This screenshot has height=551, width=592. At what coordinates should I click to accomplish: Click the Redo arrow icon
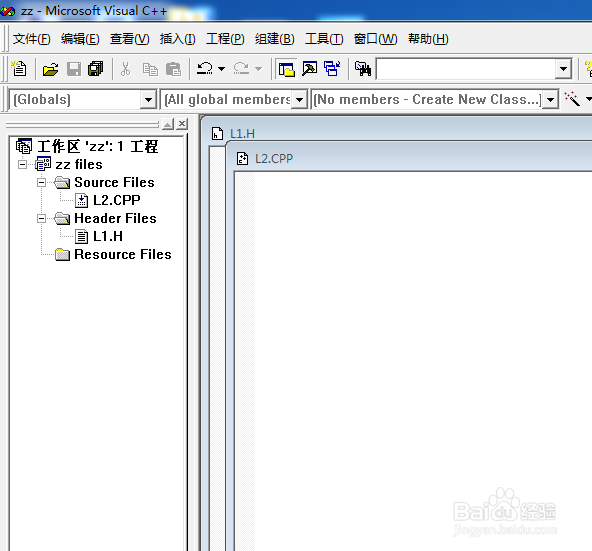click(x=241, y=68)
